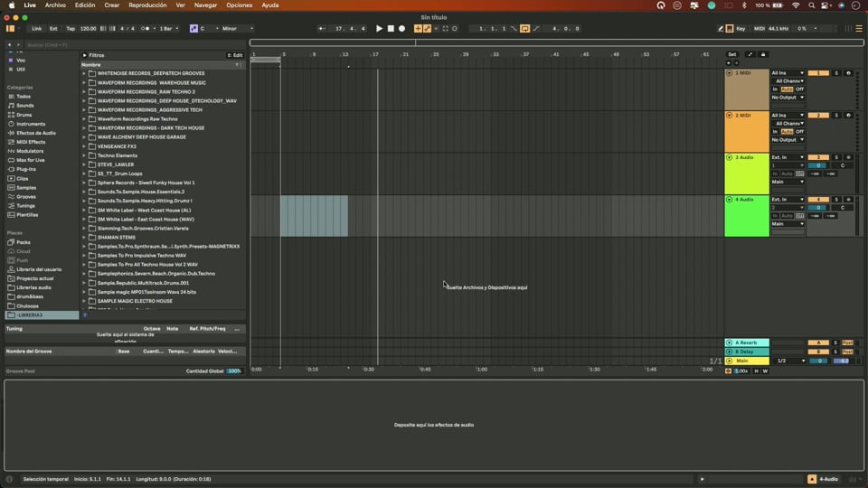Solo the 1 MIDI track

point(836,73)
